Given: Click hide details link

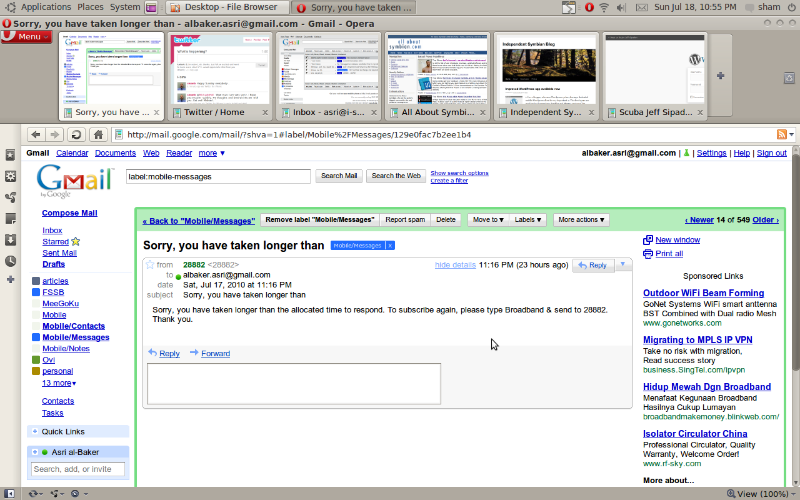Looking at the screenshot, I should coord(455,265).
